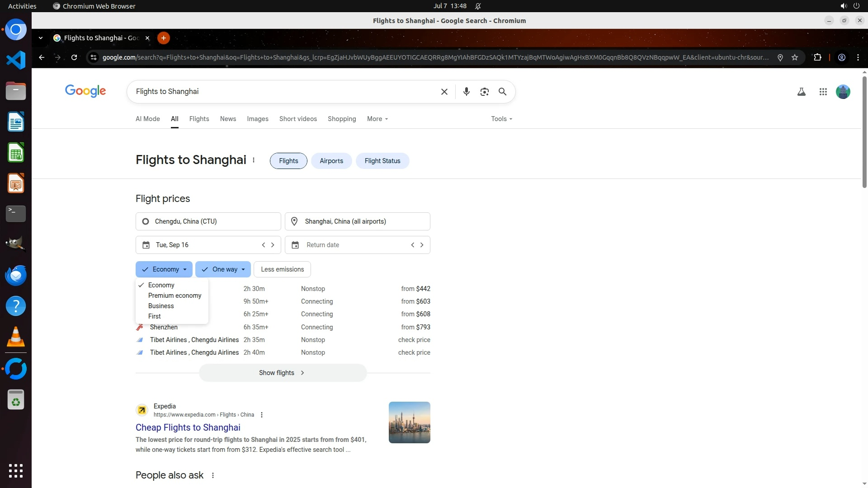Advance departure date to next day arrow
This screenshot has height=488, width=868.
pyautogui.click(x=273, y=245)
